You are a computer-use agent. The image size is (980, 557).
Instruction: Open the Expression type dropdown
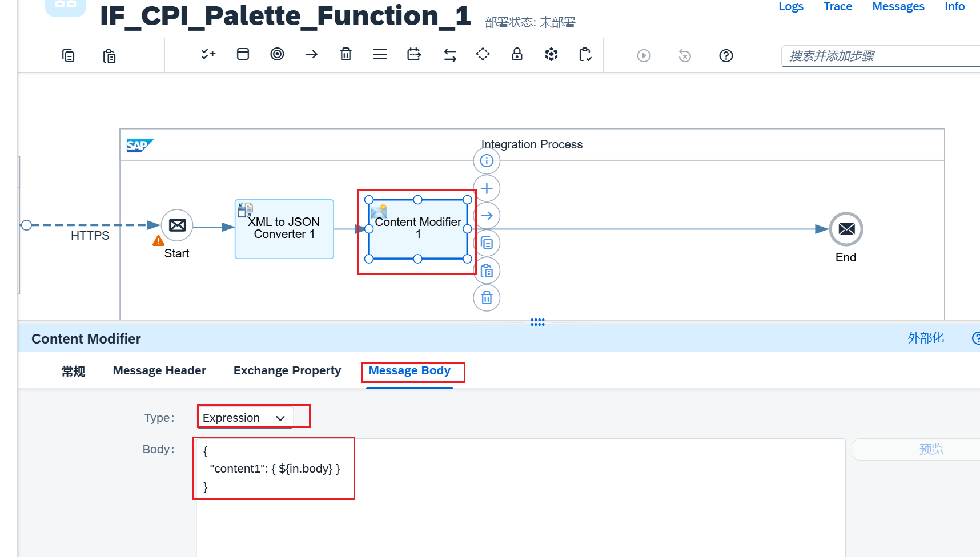pyautogui.click(x=245, y=417)
